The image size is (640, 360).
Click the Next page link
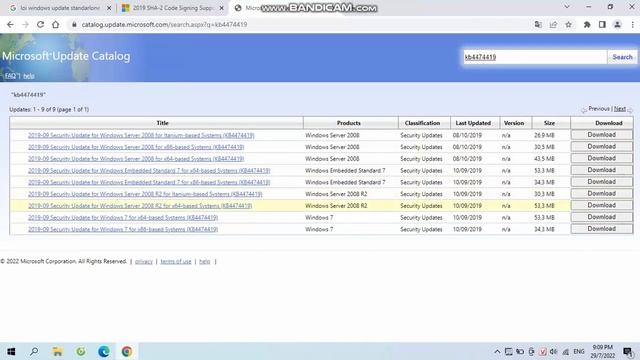[x=620, y=109]
